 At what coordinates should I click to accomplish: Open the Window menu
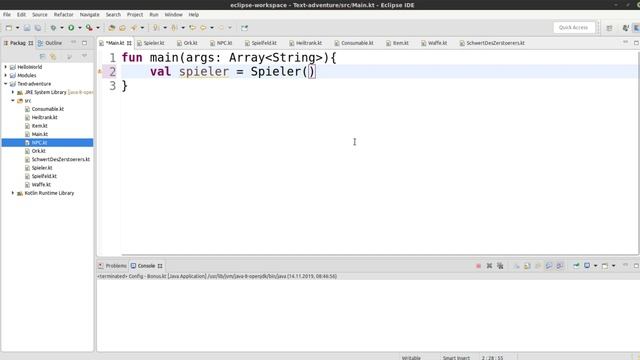click(x=173, y=15)
